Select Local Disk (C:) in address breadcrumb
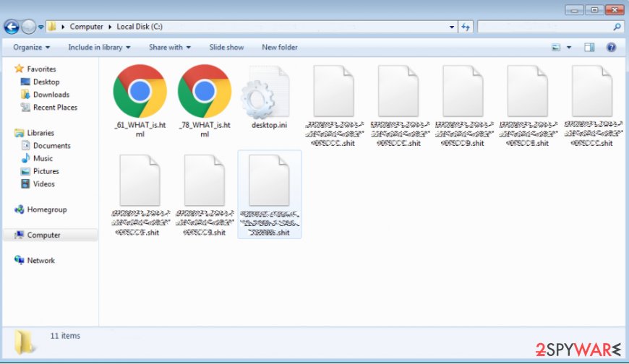The image size is (629, 364). tap(140, 27)
